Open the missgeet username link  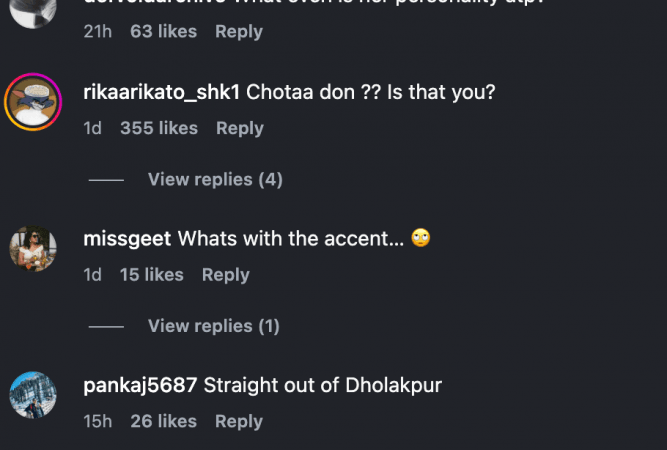coord(128,239)
